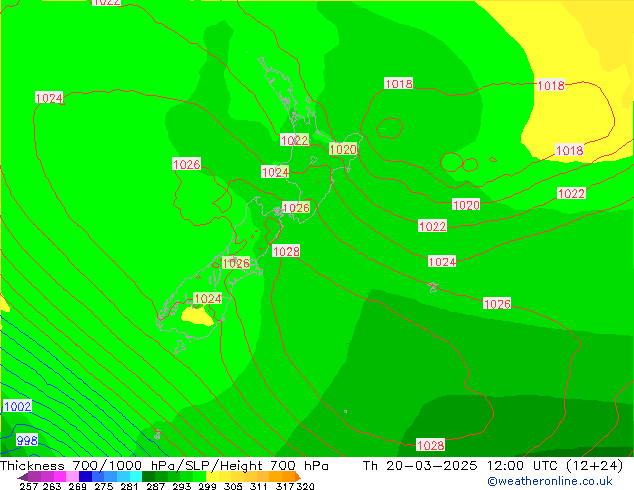Click the 320 legend value
Viewport: 634px width, 490px height.
305,486
